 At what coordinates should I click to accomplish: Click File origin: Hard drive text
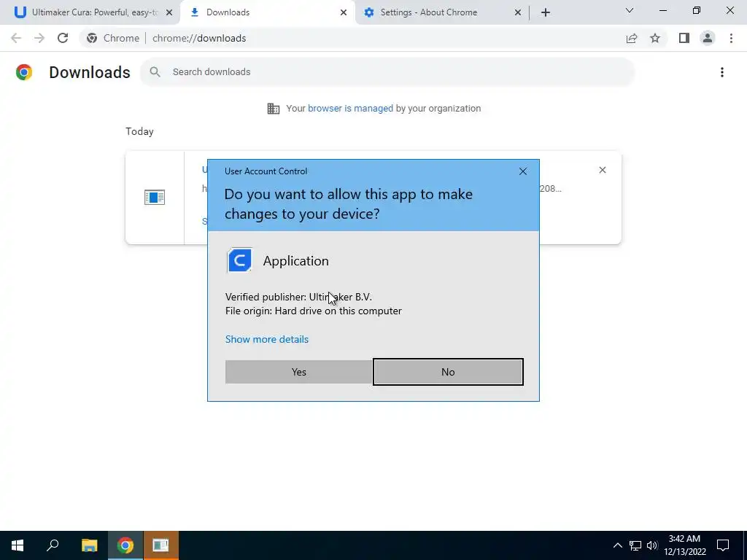[314, 311]
